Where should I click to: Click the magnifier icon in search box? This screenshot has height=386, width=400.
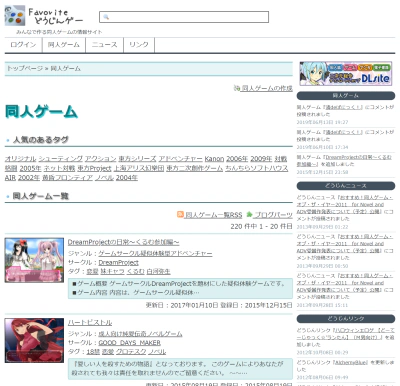pyautogui.click(x=106, y=17)
